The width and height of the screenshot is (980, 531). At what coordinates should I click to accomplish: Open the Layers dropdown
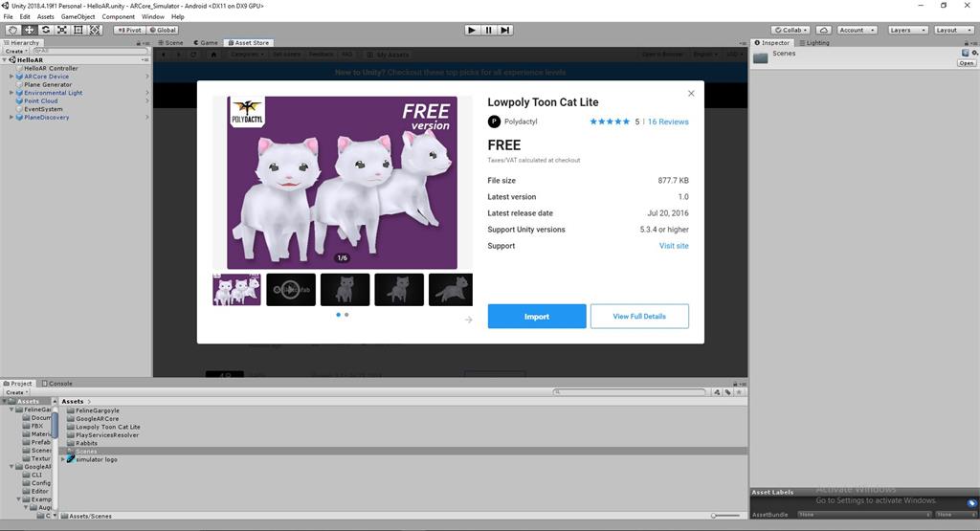[x=907, y=30]
